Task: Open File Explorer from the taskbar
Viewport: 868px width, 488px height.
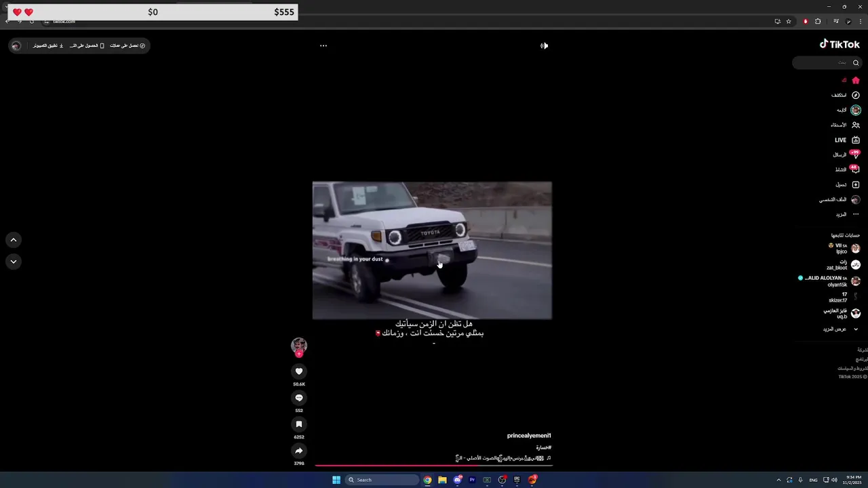Action: click(x=442, y=480)
